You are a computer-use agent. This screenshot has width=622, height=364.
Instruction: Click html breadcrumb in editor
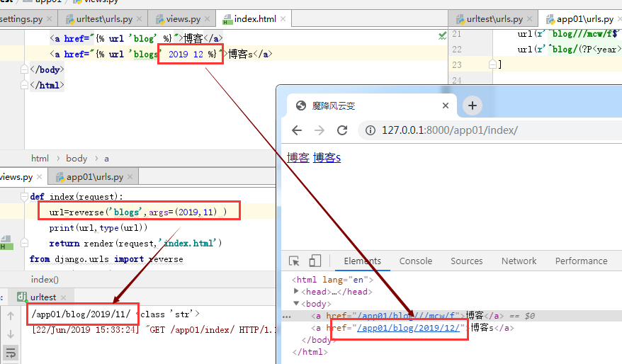pos(40,159)
